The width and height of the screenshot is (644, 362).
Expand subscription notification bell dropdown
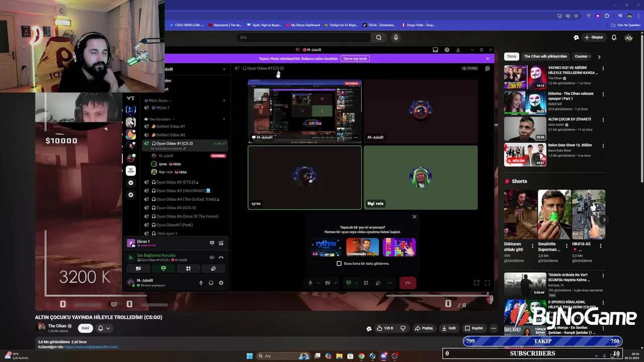pos(104,328)
